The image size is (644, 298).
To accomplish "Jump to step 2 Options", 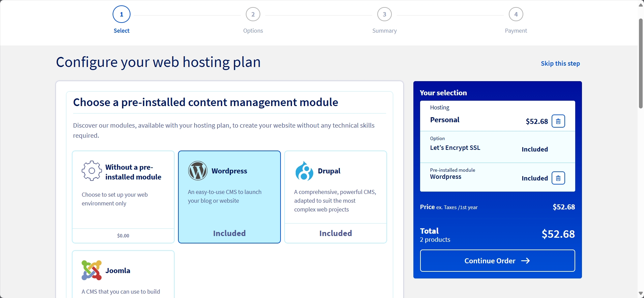I will coord(253,14).
